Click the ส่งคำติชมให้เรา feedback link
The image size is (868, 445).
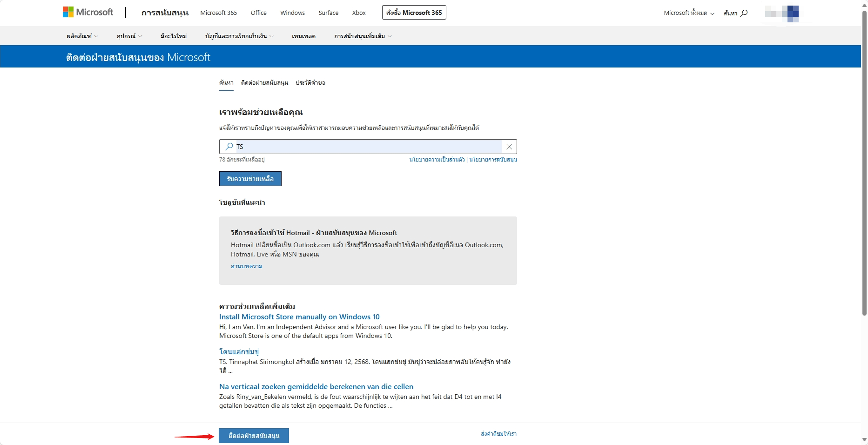coord(499,434)
